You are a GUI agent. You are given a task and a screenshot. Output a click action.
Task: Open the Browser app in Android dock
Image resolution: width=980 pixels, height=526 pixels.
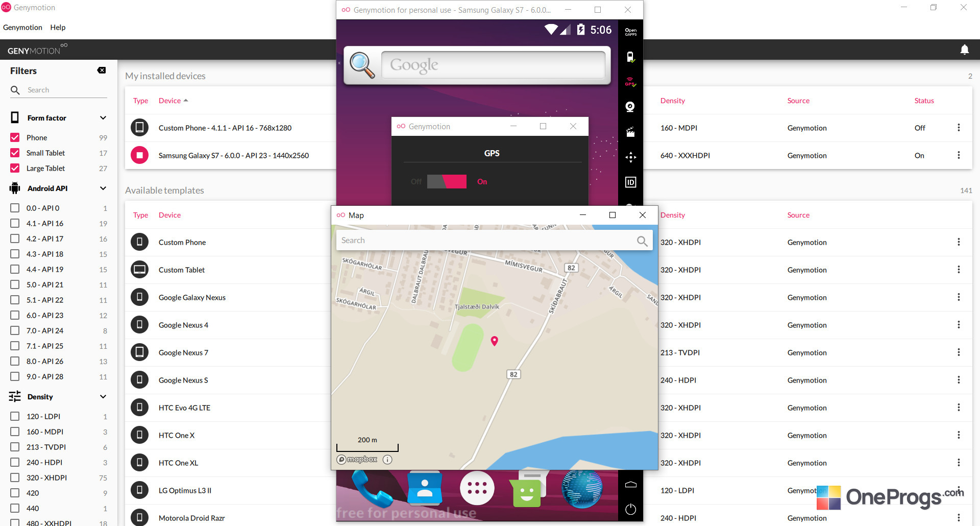click(x=582, y=489)
